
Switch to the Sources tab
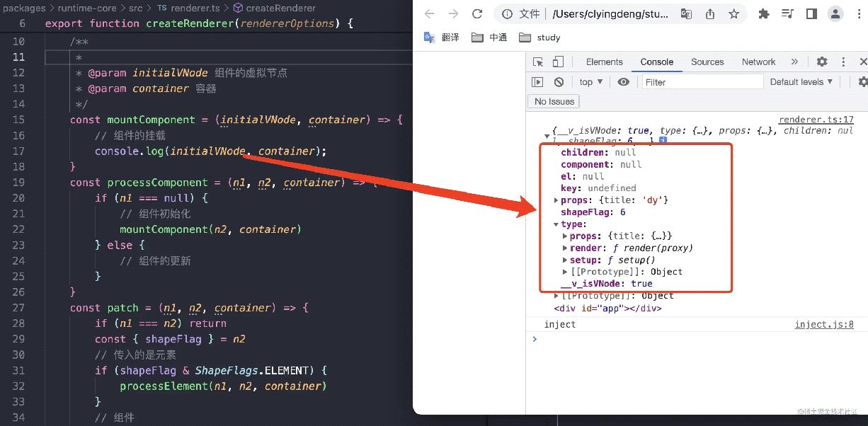point(707,62)
